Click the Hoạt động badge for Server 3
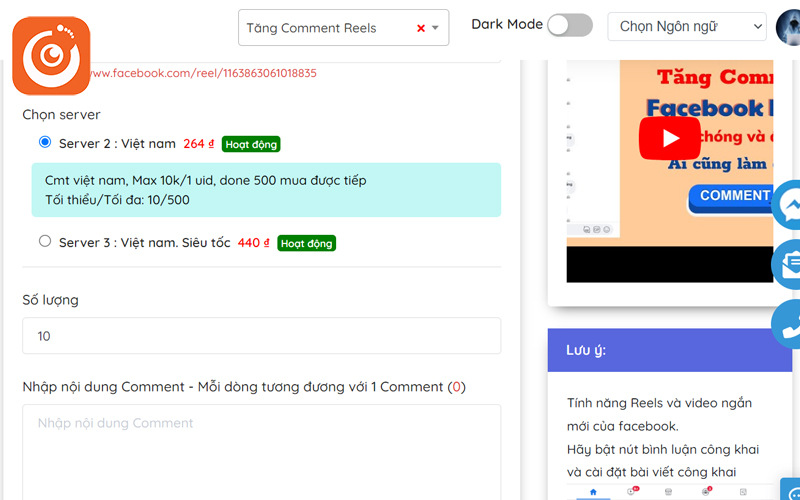 (307, 243)
